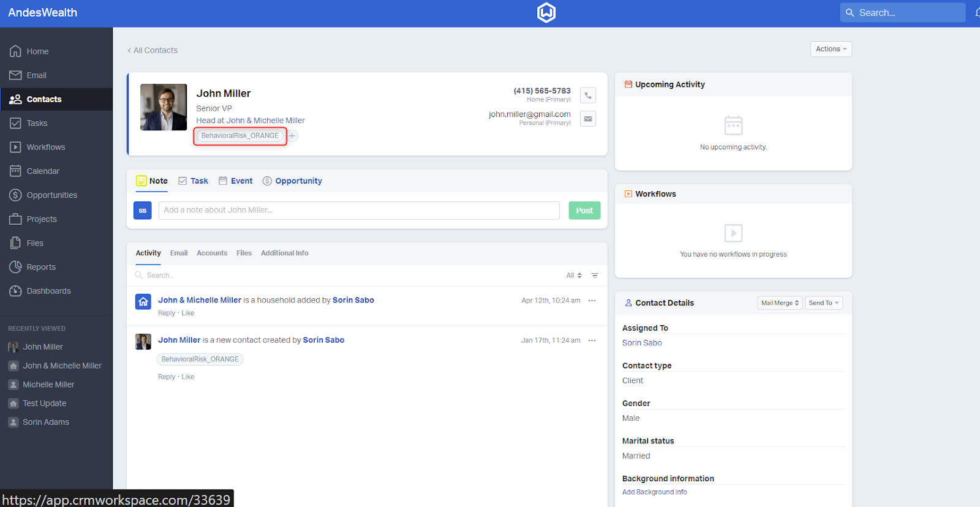Open Reports in the sidebar

41,266
